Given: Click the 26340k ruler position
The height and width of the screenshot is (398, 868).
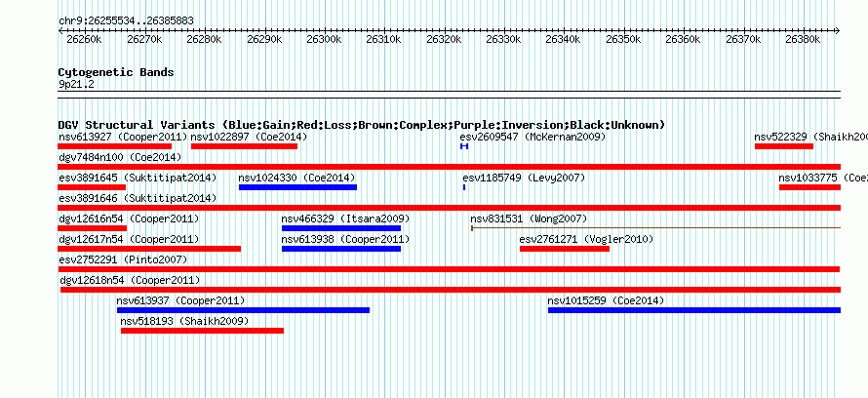Looking at the screenshot, I should coord(564,39).
